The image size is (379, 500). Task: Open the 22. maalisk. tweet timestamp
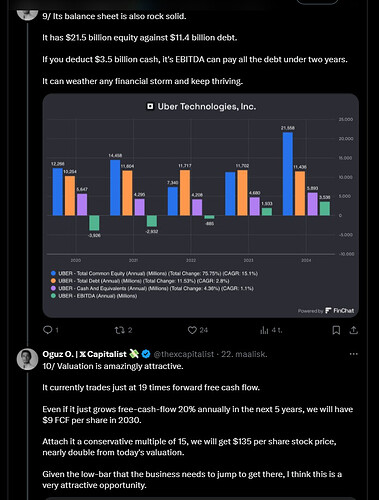pos(244,354)
